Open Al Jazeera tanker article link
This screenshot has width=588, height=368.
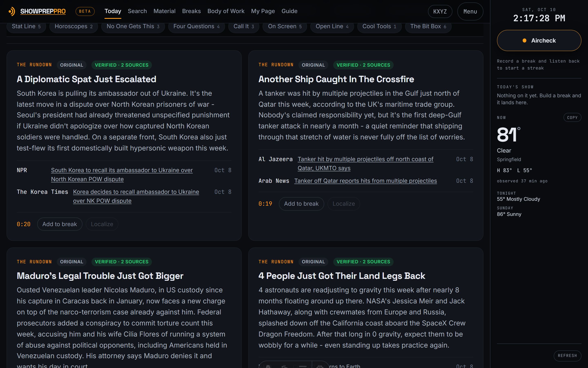tap(365, 164)
